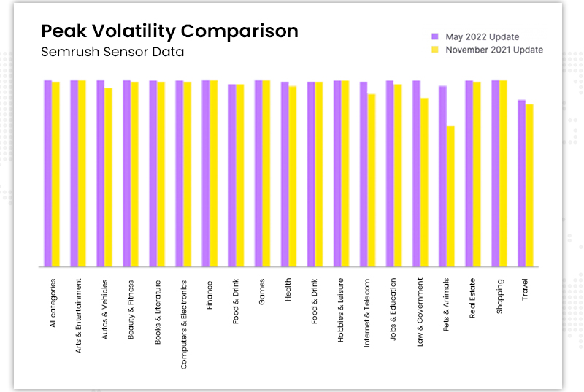The width and height of the screenshot is (584, 392).
Task: Click the purple May 2022 Update legend swatch
Action: [x=434, y=36]
